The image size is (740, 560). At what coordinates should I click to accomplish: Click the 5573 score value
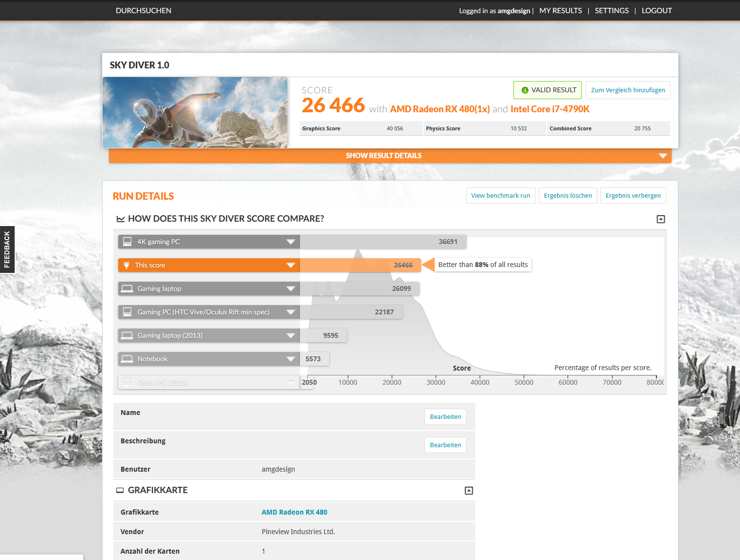point(313,359)
